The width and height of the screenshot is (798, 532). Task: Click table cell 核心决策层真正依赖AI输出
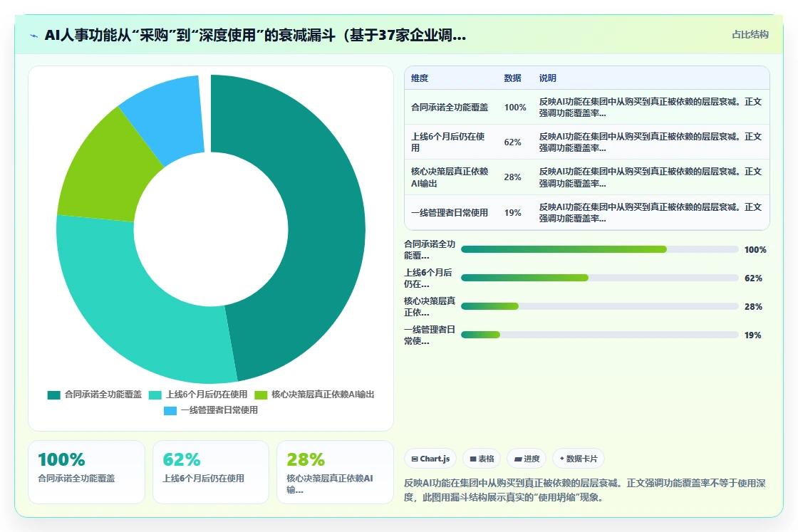[450, 177]
